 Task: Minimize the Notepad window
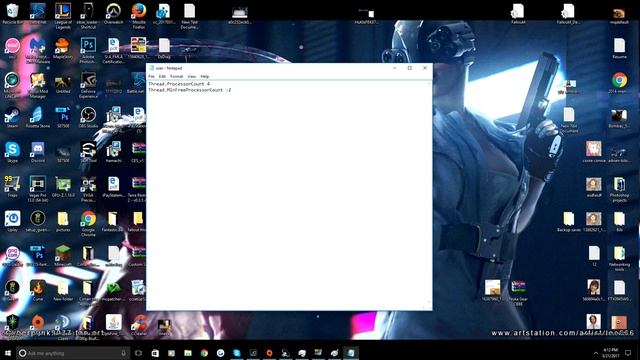click(395, 68)
